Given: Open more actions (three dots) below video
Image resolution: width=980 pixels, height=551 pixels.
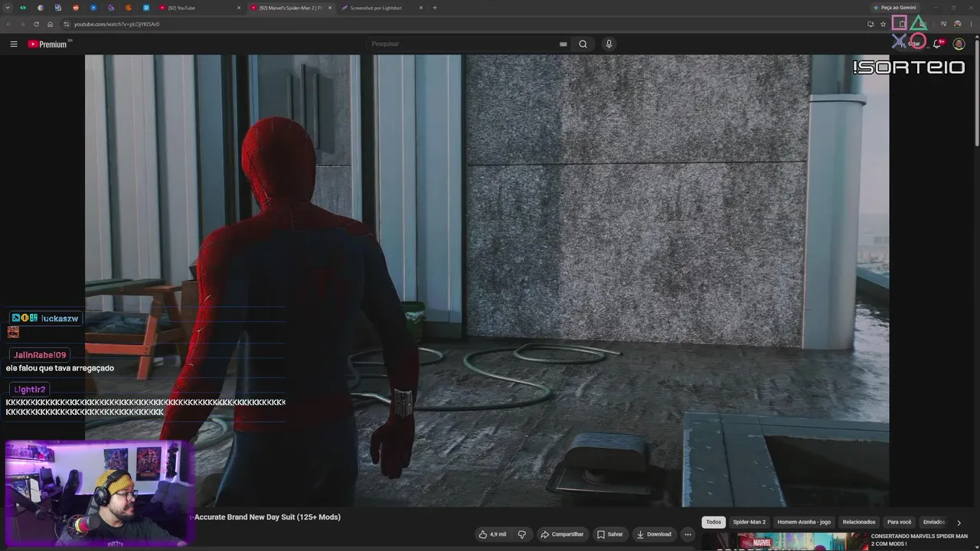Looking at the screenshot, I should click(688, 534).
